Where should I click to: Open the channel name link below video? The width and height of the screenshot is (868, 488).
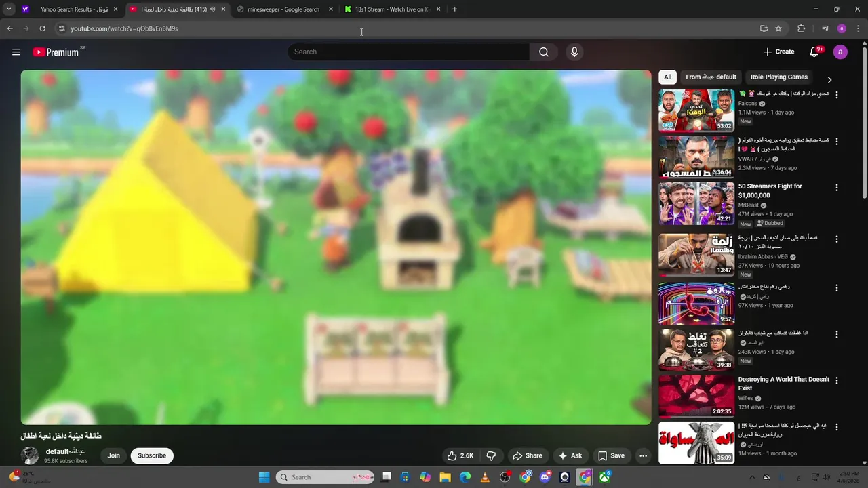click(65, 451)
